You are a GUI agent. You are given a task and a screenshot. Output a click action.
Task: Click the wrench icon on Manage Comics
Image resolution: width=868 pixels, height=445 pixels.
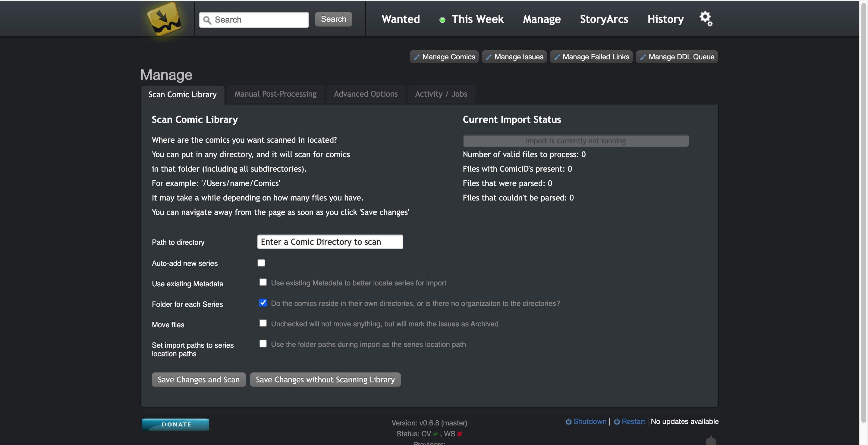(417, 57)
